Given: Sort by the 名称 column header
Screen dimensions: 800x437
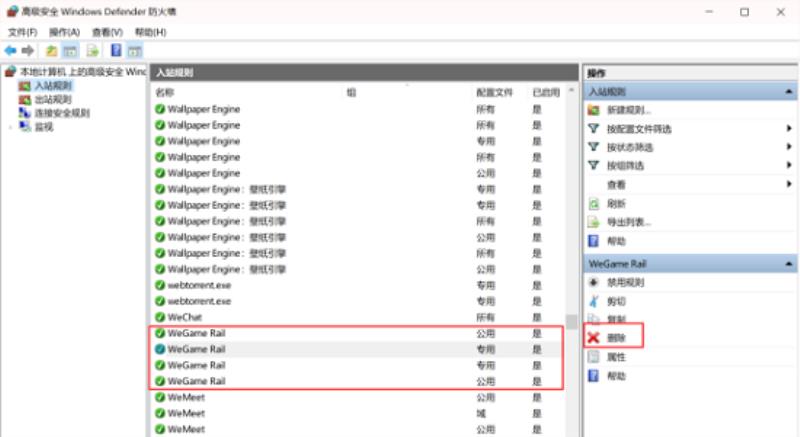Looking at the screenshot, I should (165, 92).
